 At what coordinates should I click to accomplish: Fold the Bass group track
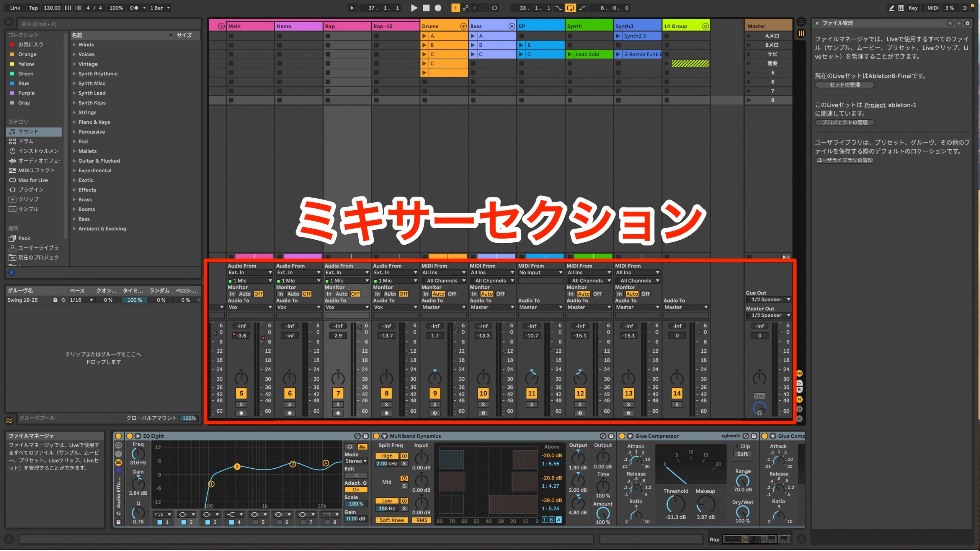[512, 26]
